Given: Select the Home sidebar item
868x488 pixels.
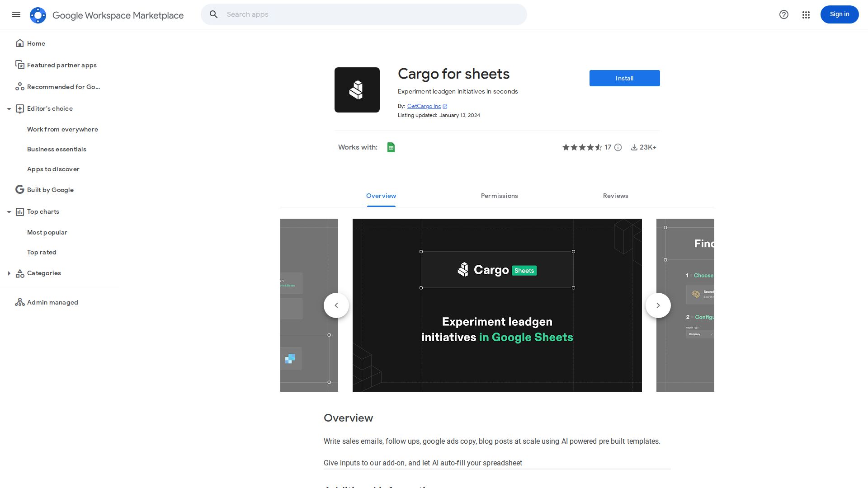Looking at the screenshot, I should point(36,43).
